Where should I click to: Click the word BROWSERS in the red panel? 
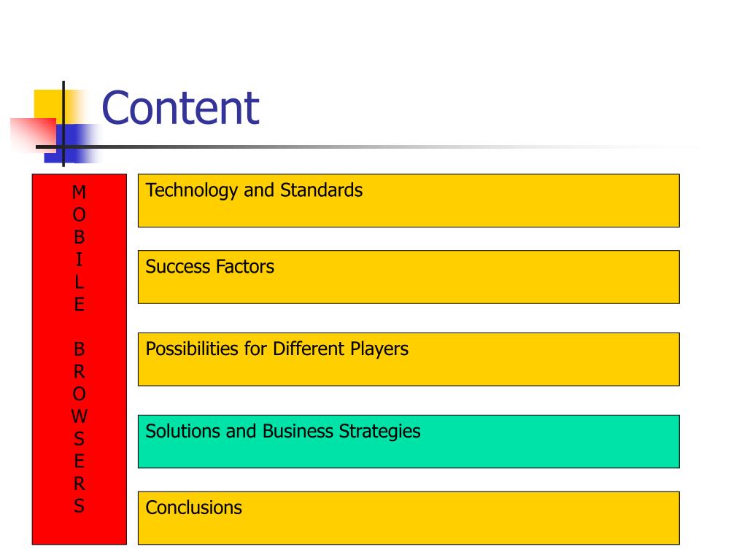tap(79, 427)
